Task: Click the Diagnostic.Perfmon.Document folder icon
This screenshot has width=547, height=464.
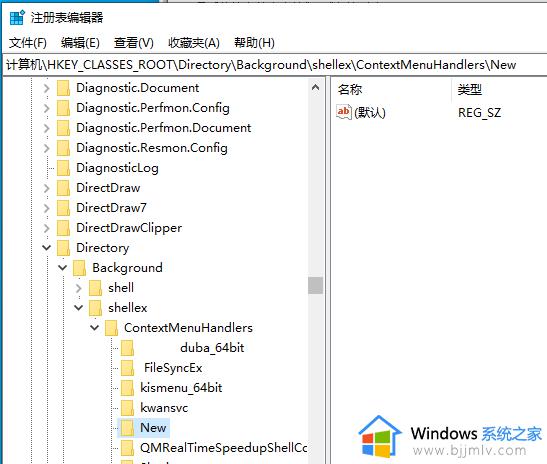Action: point(63,128)
